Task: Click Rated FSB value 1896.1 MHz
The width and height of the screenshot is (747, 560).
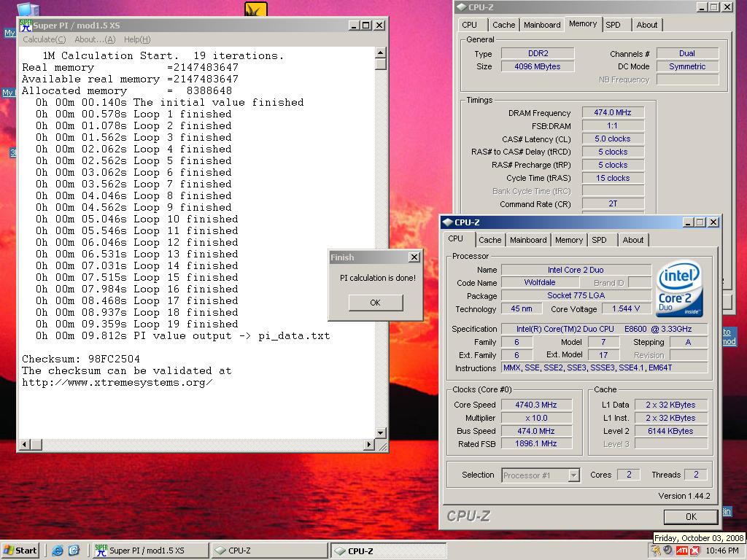Action: tap(536, 443)
